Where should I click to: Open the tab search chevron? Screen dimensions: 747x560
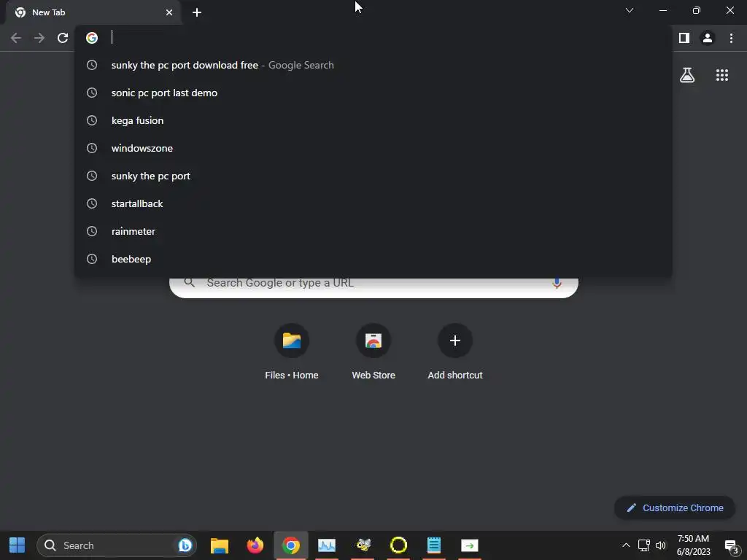[x=630, y=10]
